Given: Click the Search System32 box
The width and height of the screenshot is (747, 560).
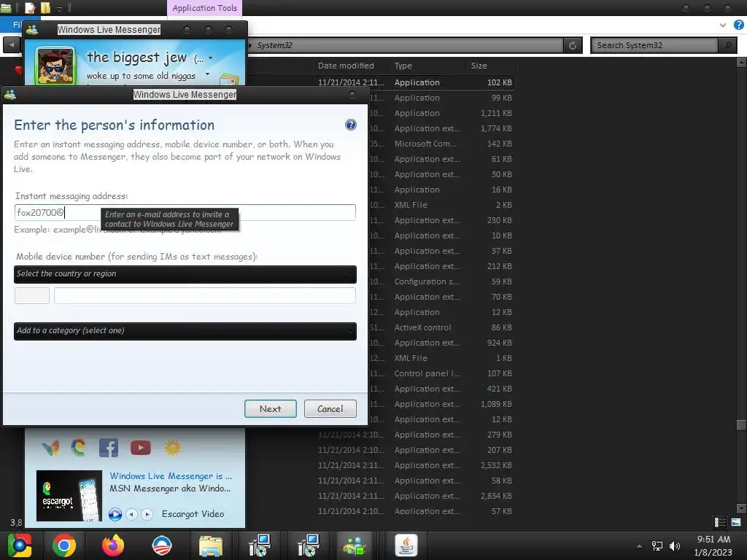Looking at the screenshot, I should [x=655, y=45].
